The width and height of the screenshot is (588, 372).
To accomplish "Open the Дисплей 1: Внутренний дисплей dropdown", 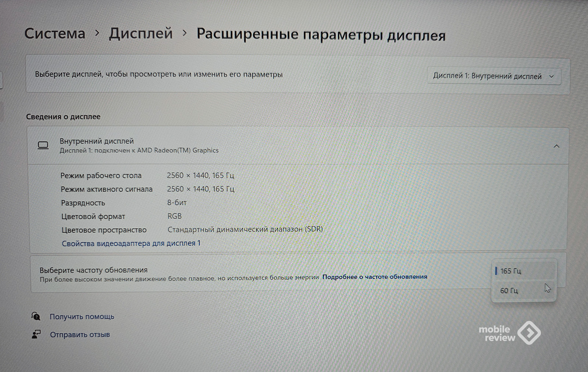I will [x=493, y=76].
